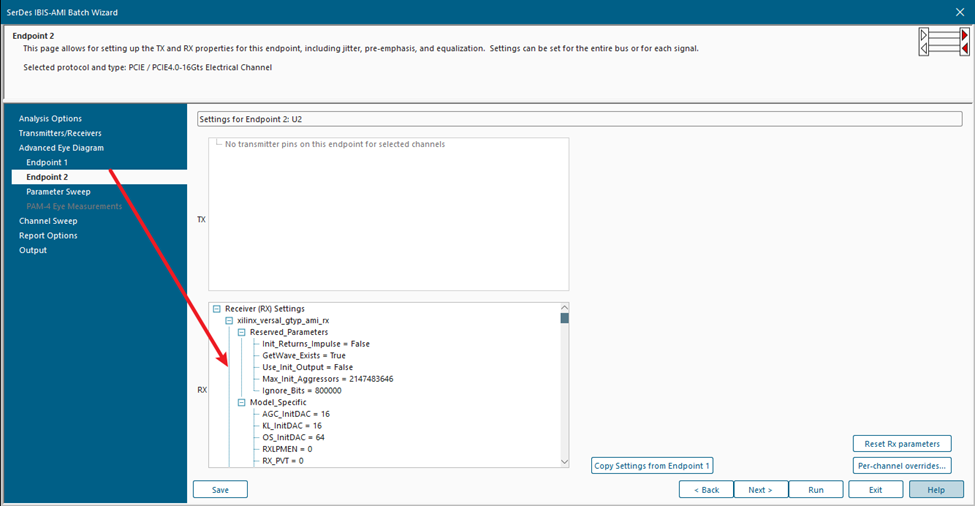Select the GetWave_Exists = True parameter

[303, 355]
